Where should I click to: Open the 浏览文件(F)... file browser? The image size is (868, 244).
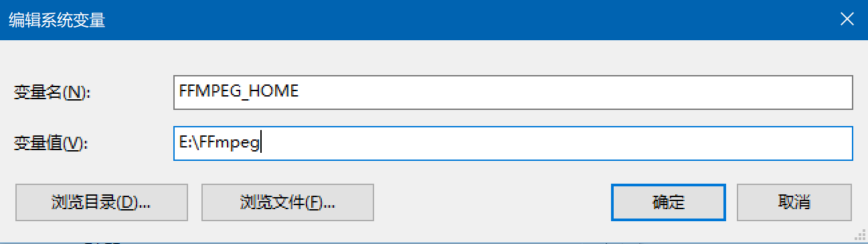tap(287, 202)
